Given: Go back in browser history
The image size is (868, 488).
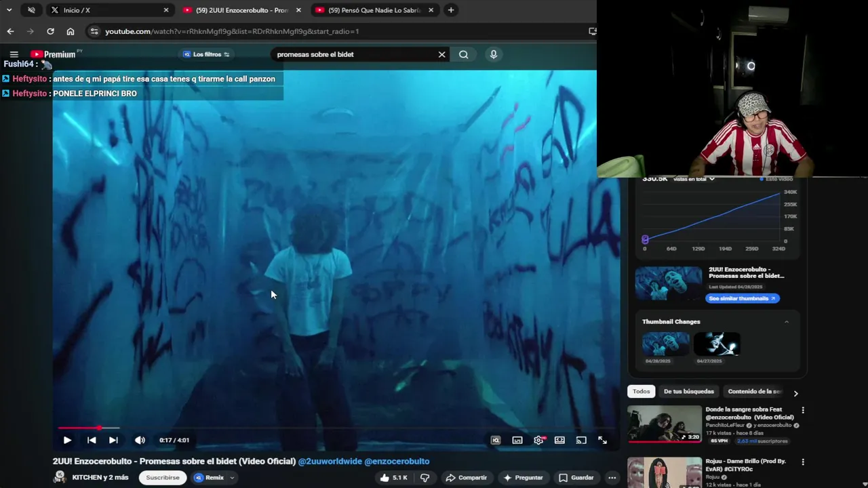Looking at the screenshot, I should point(10,31).
